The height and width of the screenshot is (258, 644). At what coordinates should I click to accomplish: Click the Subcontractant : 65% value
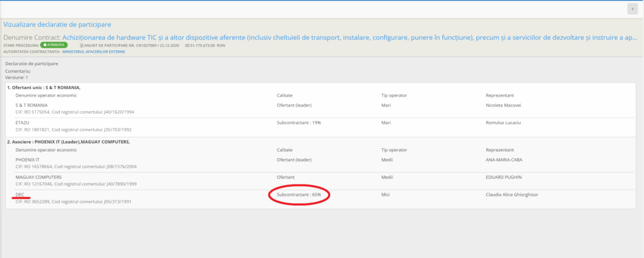299,195
